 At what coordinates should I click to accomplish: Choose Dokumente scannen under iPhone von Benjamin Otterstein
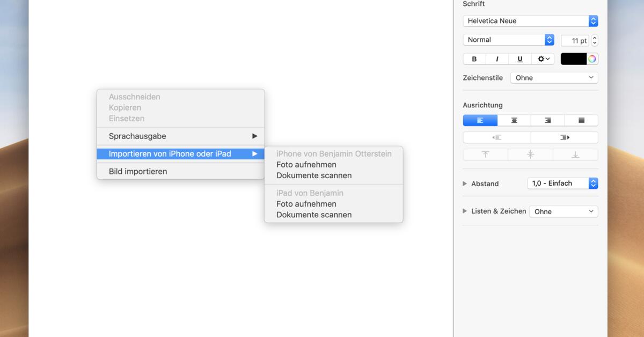pos(334,175)
